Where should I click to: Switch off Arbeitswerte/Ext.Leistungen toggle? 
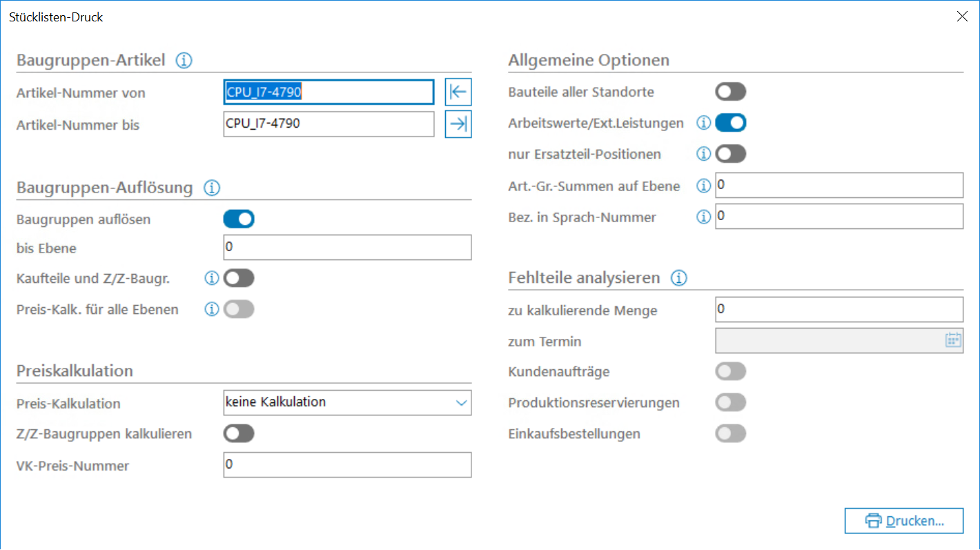[x=730, y=123]
